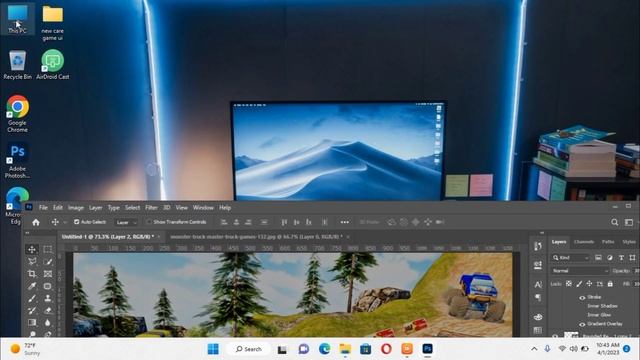The height and width of the screenshot is (360, 640).
Task: Open the workspace switcher icon
Action: [x=629, y=222]
